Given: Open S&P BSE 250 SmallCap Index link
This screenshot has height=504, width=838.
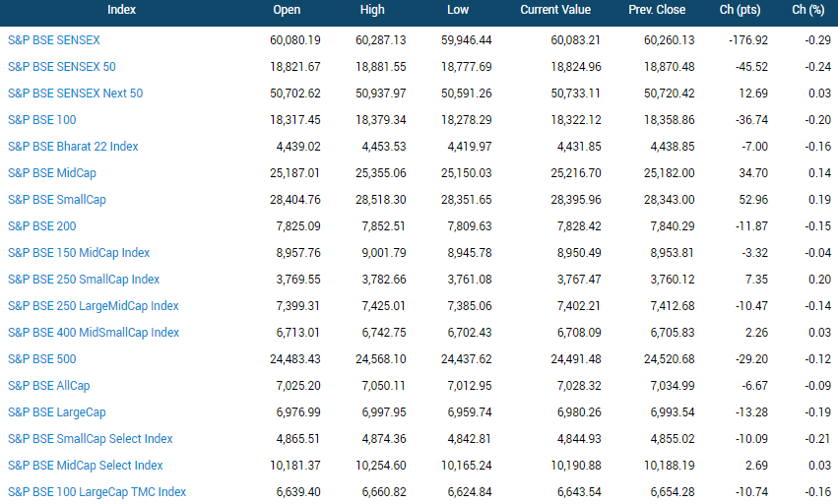Looking at the screenshot, I should tap(84, 280).
